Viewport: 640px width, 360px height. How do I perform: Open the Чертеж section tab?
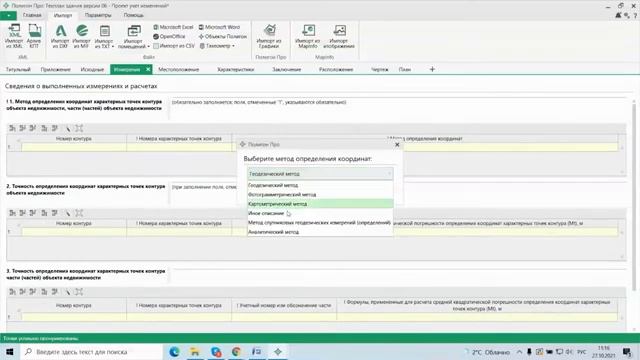(x=380, y=69)
